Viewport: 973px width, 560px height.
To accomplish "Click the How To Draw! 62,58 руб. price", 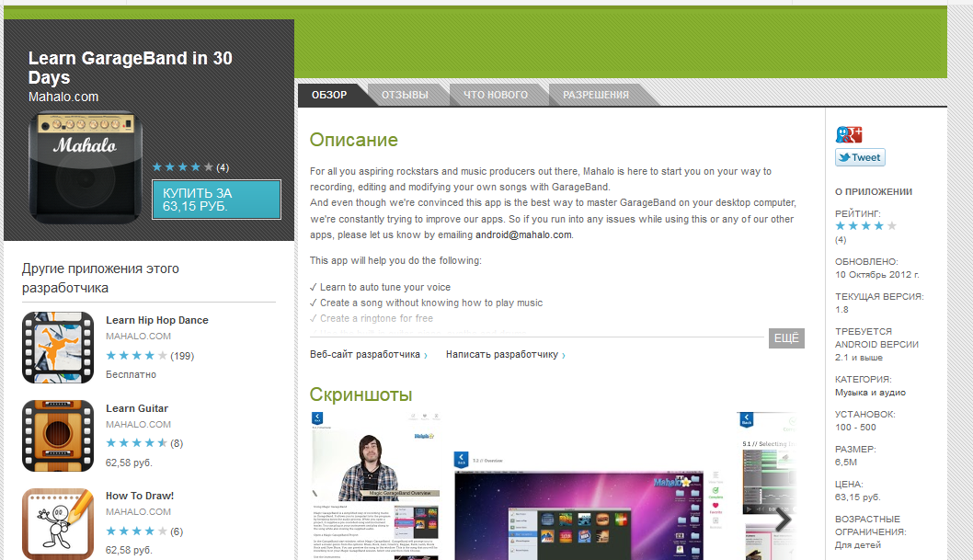I will point(129,550).
